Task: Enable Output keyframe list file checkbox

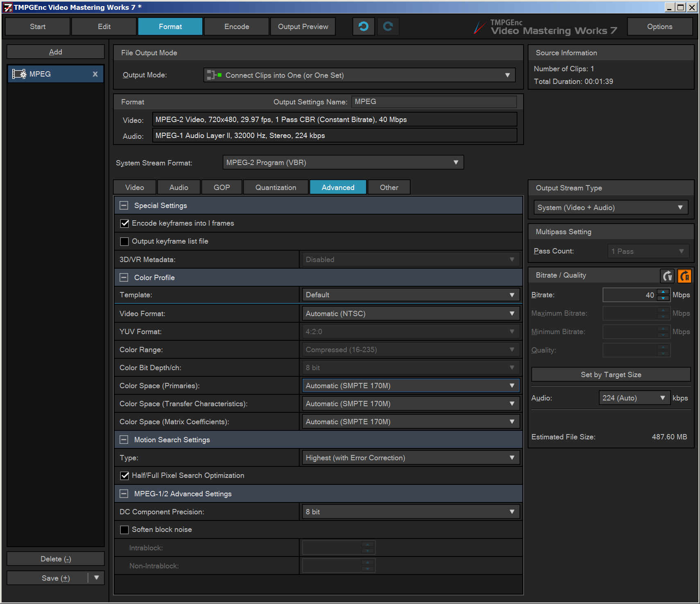Action: (124, 242)
